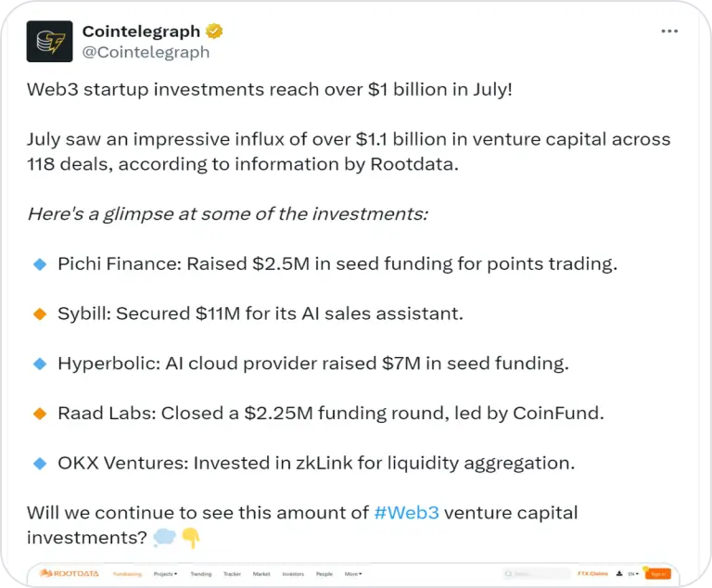Select the Trending tab in RootData nav
The width and height of the screenshot is (712, 588).
point(200,574)
